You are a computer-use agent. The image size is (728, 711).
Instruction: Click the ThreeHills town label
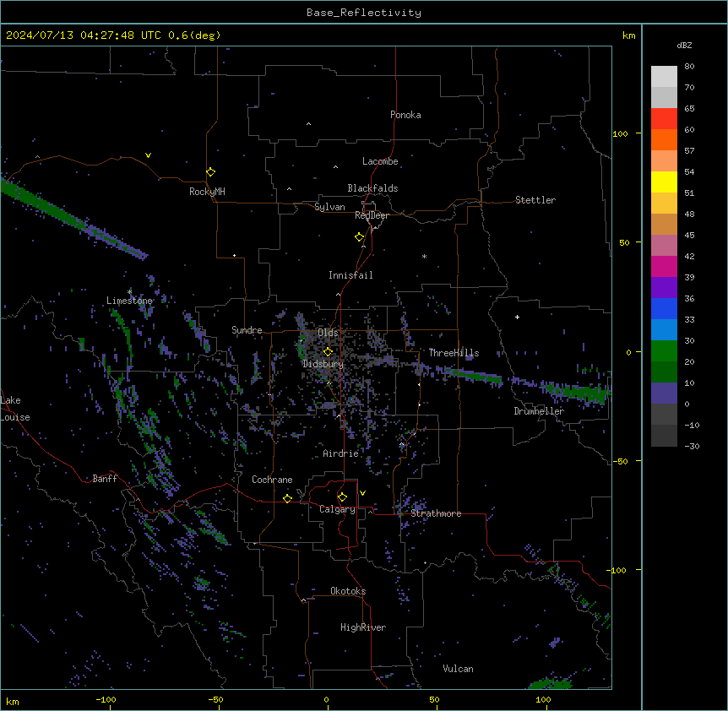point(454,353)
